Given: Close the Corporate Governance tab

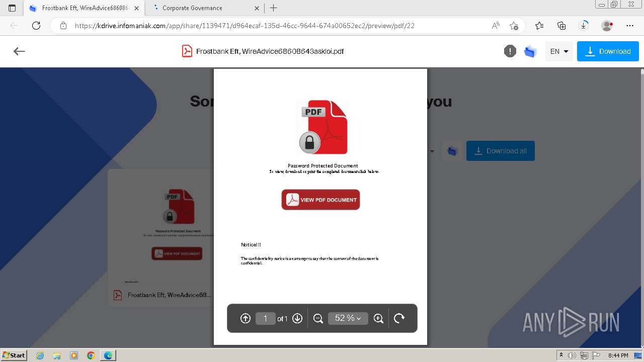Looking at the screenshot, I should click(x=257, y=8).
